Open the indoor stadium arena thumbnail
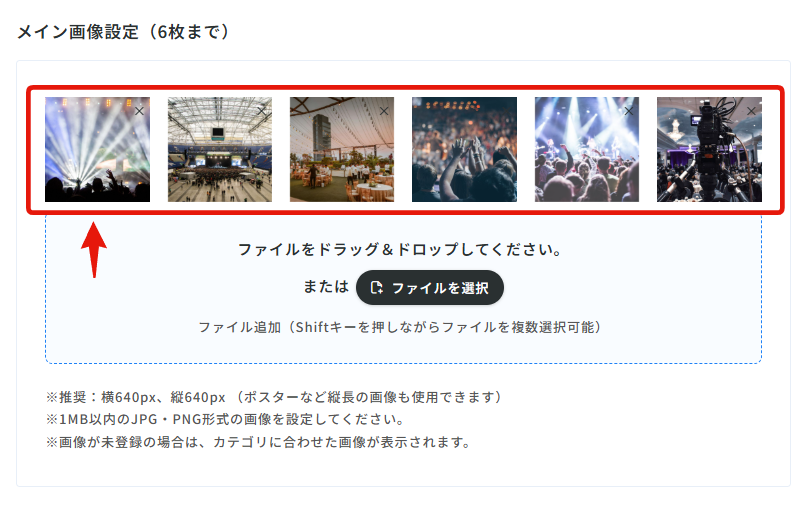 [x=220, y=149]
